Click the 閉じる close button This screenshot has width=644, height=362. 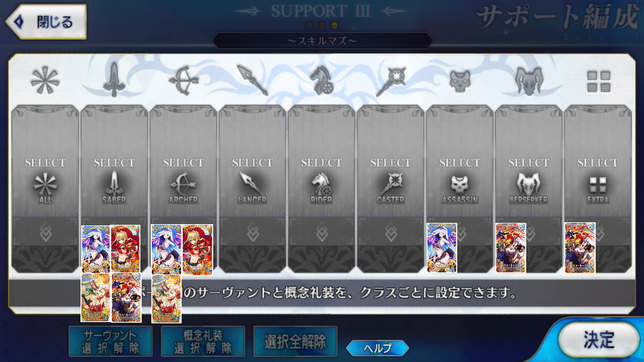click(46, 22)
